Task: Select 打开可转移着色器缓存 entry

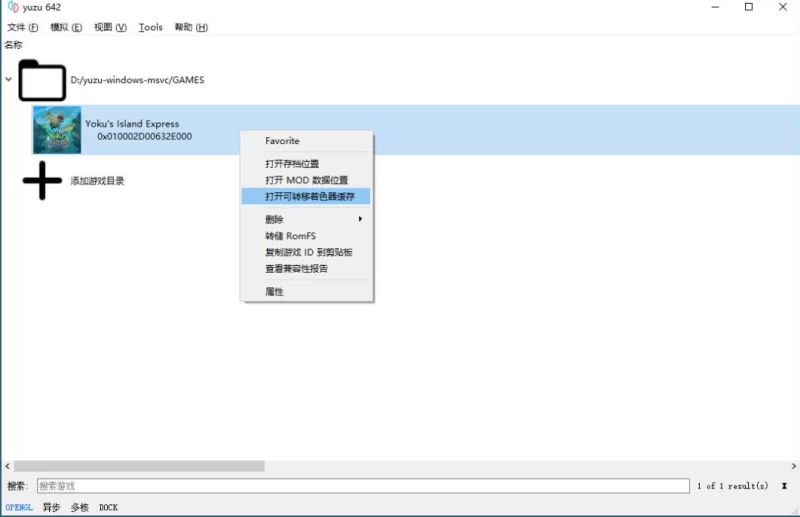Action: click(x=307, y=196)
